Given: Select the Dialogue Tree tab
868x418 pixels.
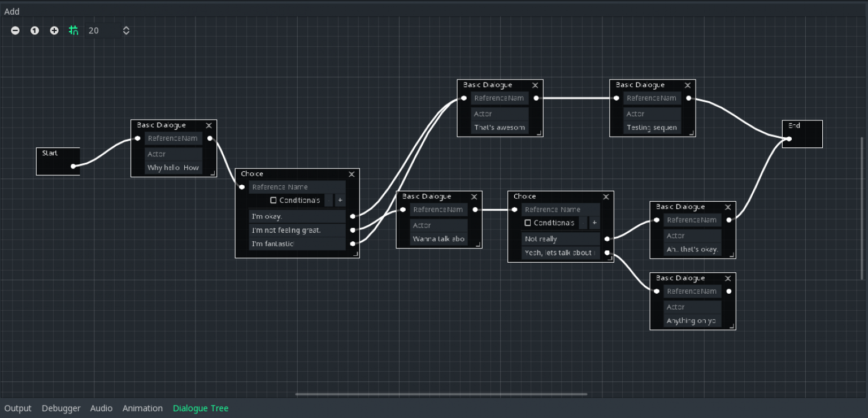Looking at the screenshot, I should click(x=201, y=408).
